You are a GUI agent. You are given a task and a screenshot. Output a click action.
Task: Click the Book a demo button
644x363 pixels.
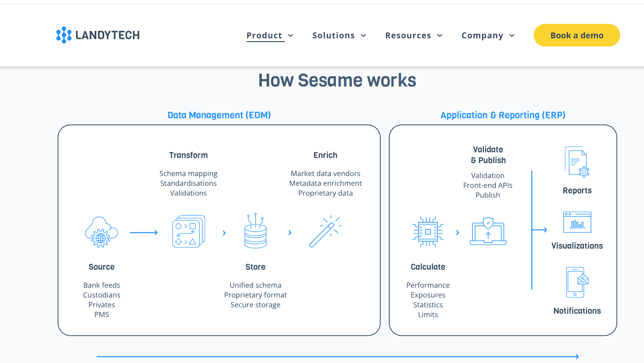tap(577, 35)
